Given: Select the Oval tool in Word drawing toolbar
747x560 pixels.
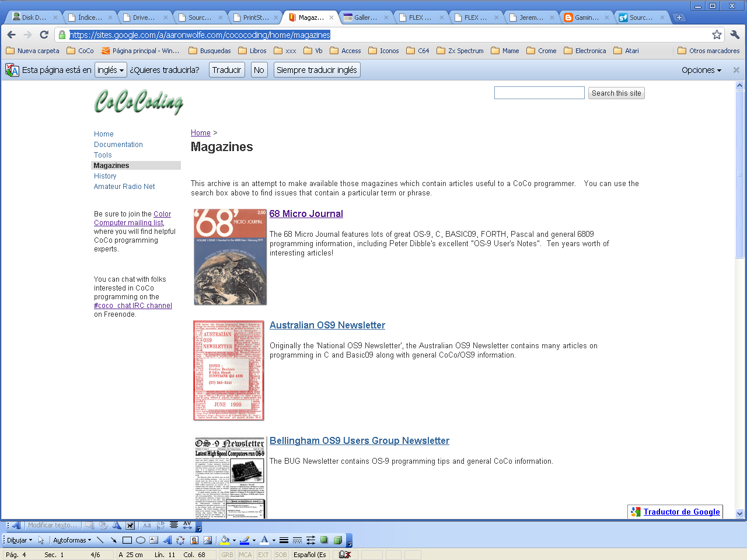Looking at the screenshot, I should (x=140, y=540).
